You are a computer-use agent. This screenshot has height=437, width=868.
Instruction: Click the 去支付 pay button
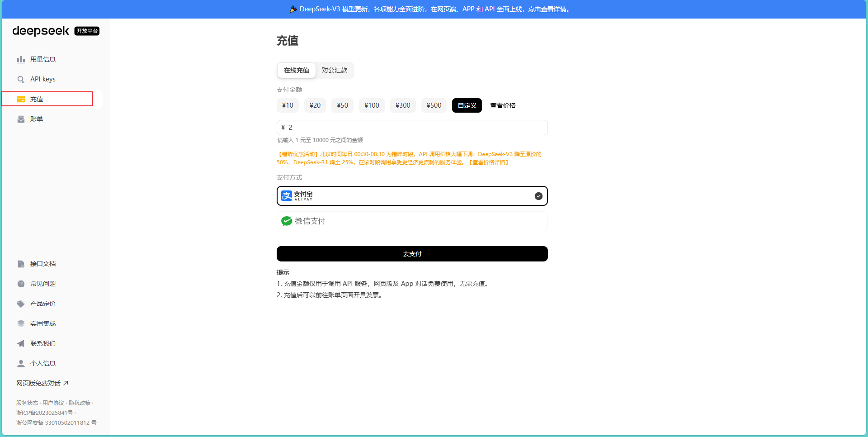pyautogui.click(x=412, y=254)
